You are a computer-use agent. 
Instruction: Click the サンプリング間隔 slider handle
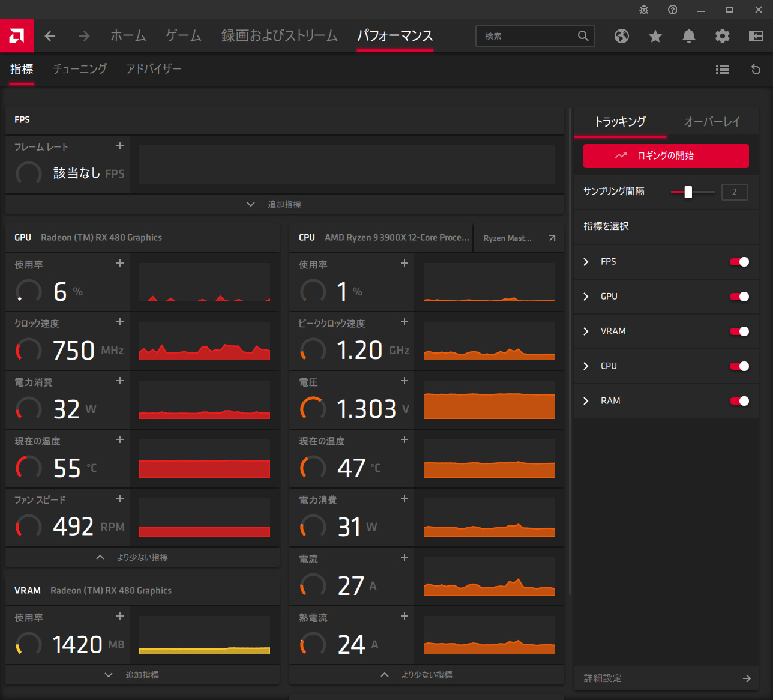point(688,192)
